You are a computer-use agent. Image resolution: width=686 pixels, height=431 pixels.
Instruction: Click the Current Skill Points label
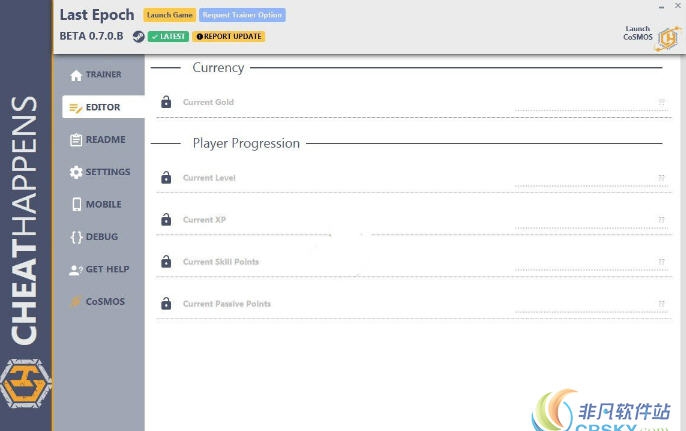coord(221,262)
